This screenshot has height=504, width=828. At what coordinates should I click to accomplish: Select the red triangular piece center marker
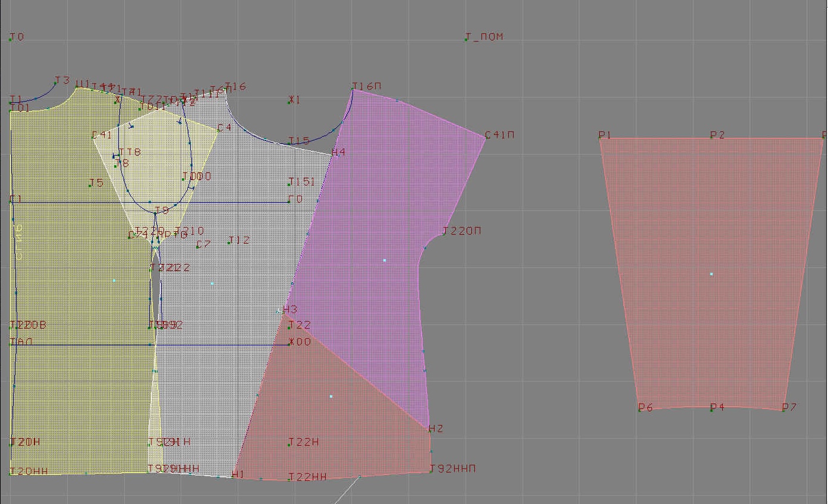point(331,396)
